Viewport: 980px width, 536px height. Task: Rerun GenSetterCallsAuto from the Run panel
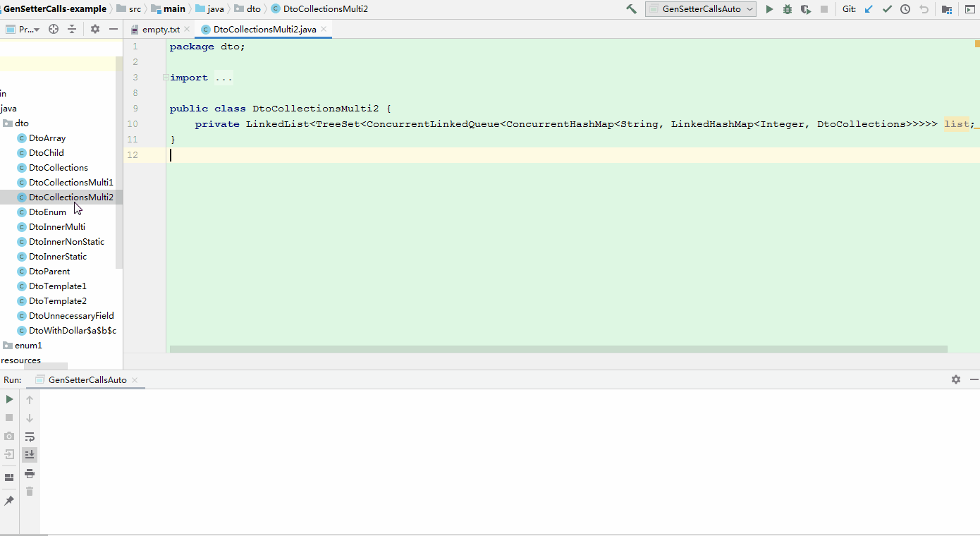click(x=9, y=399)
